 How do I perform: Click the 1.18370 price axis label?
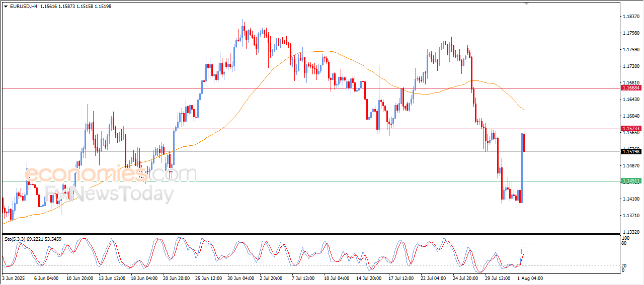pyautogui.click(x=630, y=17)
